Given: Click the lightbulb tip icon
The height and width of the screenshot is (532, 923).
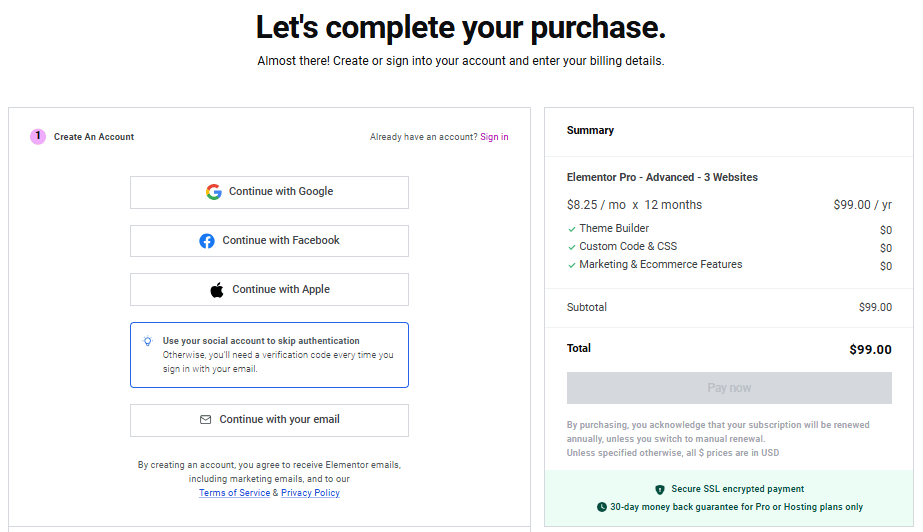Looking at the screenshot, I should coord(148,341).
